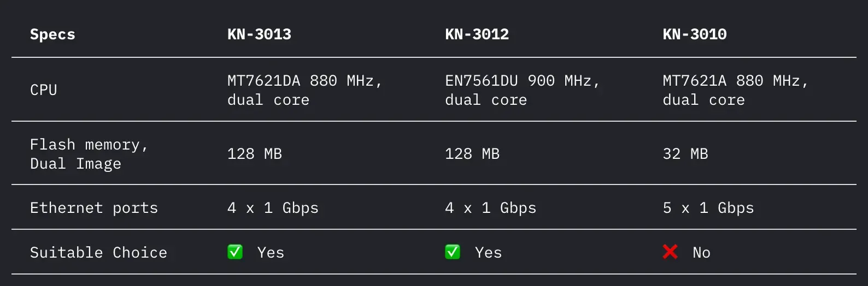
Task: Click the Flash memory, Dual Image label
Action: (89, 154)
